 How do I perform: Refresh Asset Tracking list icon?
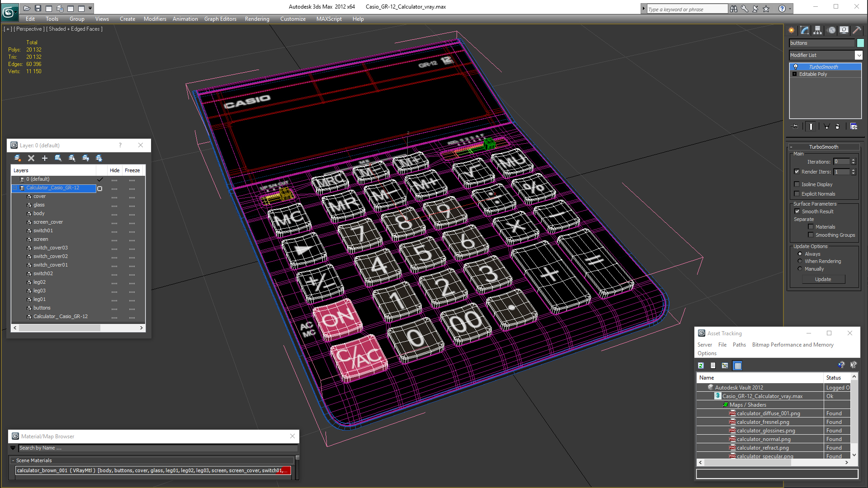point(701,366)
